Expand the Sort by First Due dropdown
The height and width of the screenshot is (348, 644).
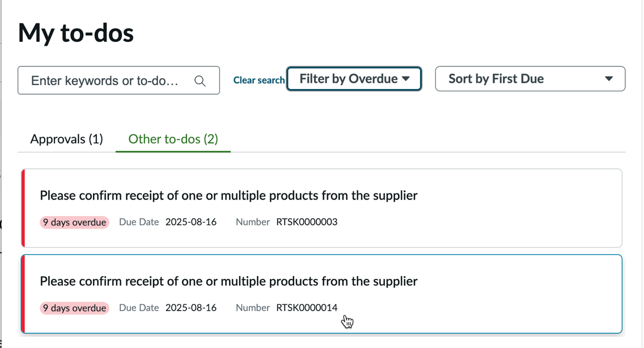(x=530, y=79)
